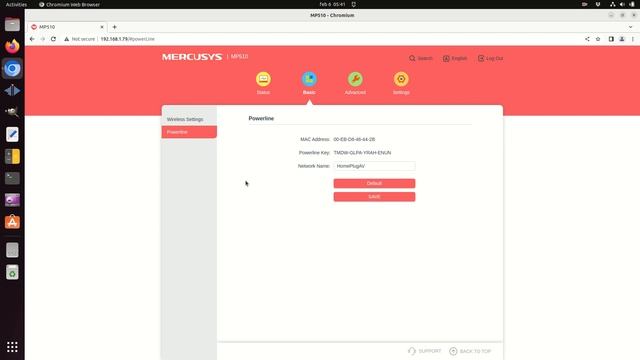Open the Advanced wrench icon

tap(355, 79)
